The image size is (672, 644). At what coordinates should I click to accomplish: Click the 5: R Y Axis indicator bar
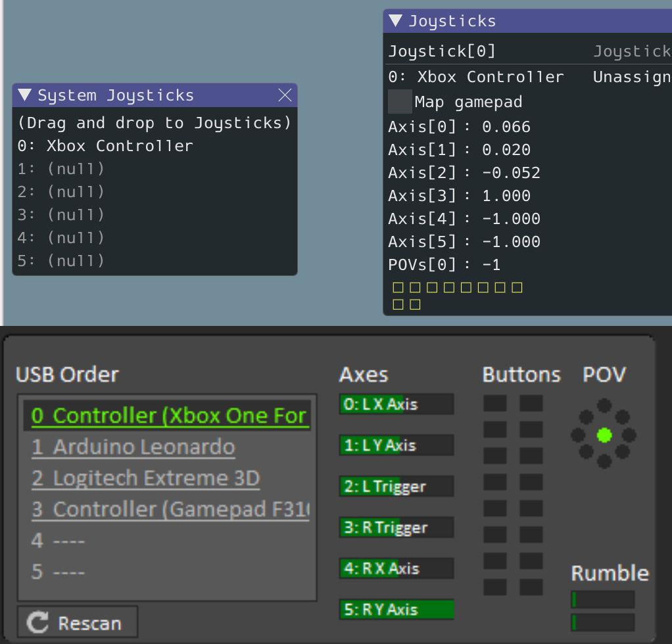[x=396, y=609]
